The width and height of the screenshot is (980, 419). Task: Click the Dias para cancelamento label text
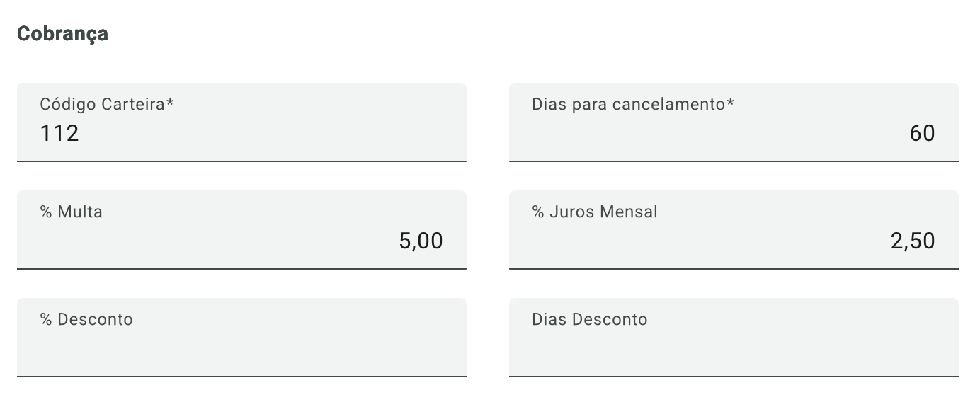click(x=634, y=104)
